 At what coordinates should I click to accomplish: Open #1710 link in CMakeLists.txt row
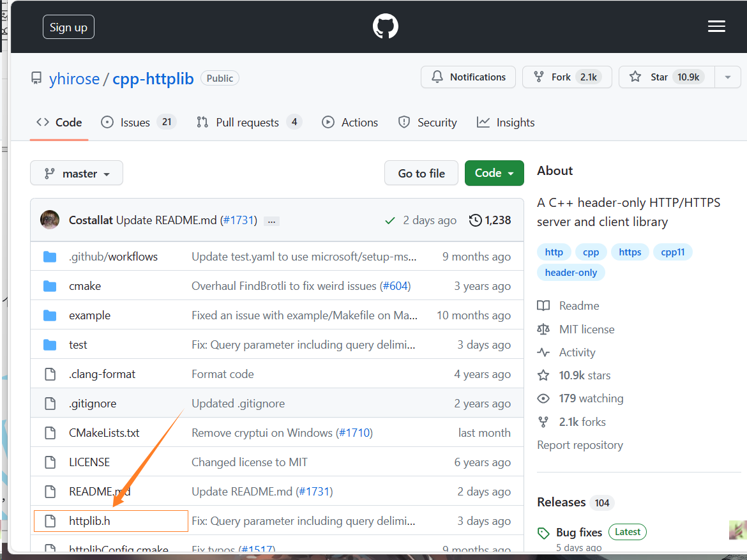click(x=354, y=433)
